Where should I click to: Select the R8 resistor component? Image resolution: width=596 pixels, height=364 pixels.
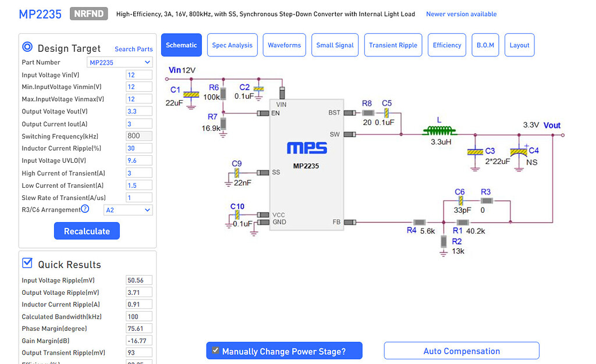pos(368,113)
